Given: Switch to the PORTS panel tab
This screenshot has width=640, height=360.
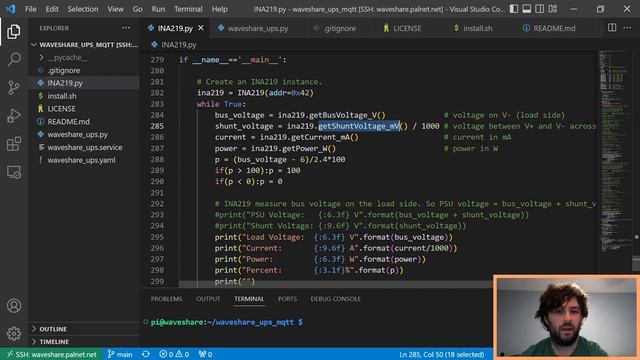Looking at the screenshot, I should tap(287, 299).
